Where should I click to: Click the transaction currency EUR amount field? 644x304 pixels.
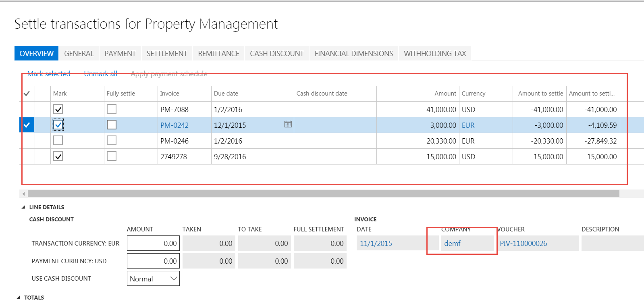[x=153, y=244]
